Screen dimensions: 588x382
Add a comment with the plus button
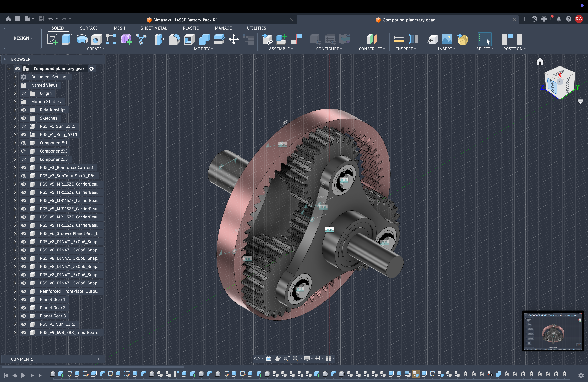(99, 359)
